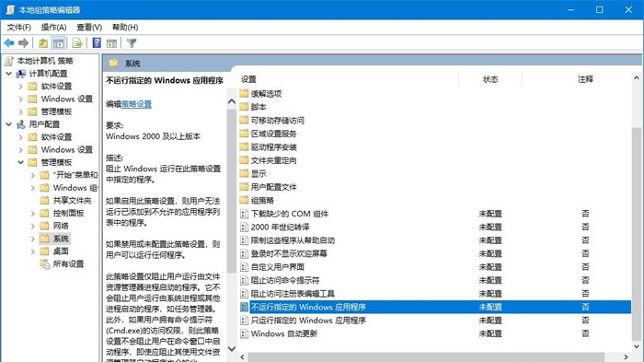The width and height of the screenshot is (644, 362).
Task: Click 未配置 status of 自定义用户界面
Action: [x=490, y=267]
